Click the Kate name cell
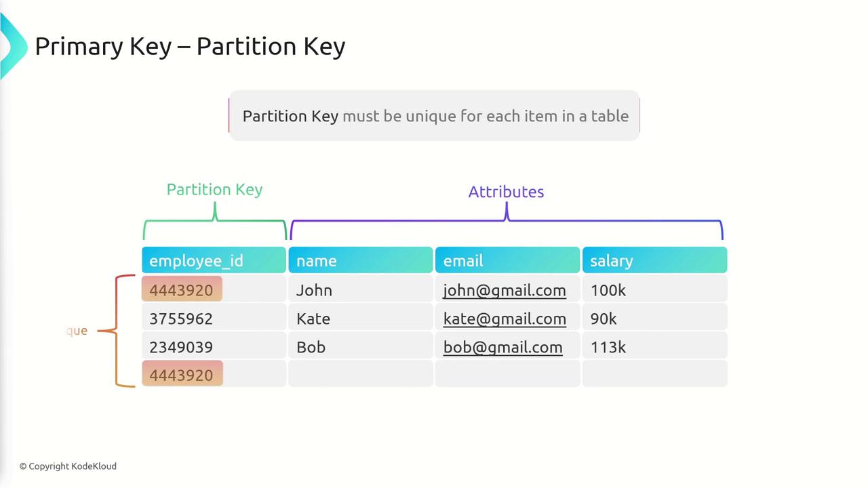The image size is (868, 488). pos(313,319)
